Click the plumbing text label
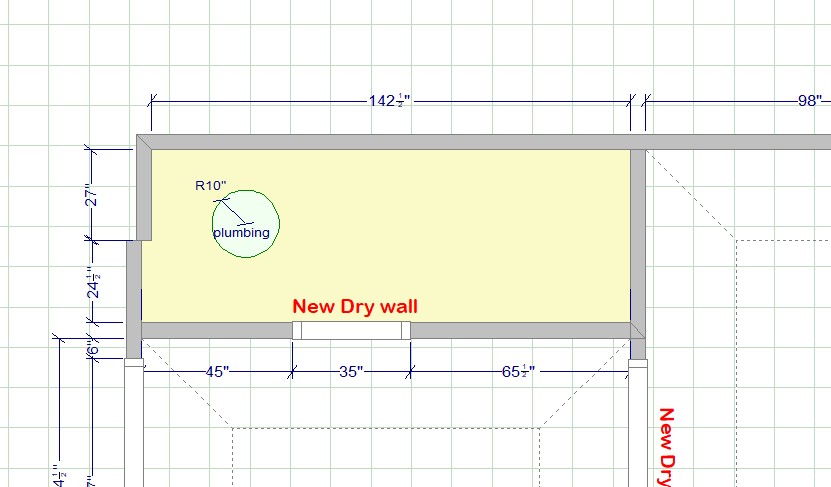Screen dimensions: 831x487 point(241,233)
